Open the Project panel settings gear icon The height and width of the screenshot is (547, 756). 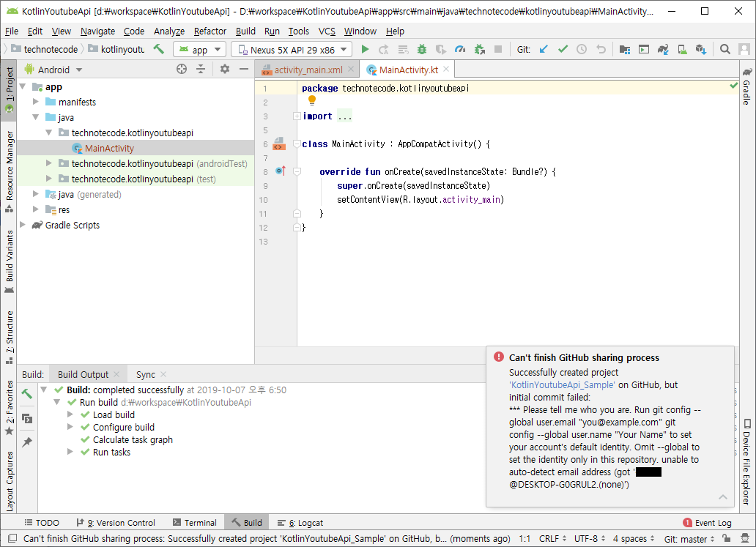pyautogui.click(x=225, y=69)
